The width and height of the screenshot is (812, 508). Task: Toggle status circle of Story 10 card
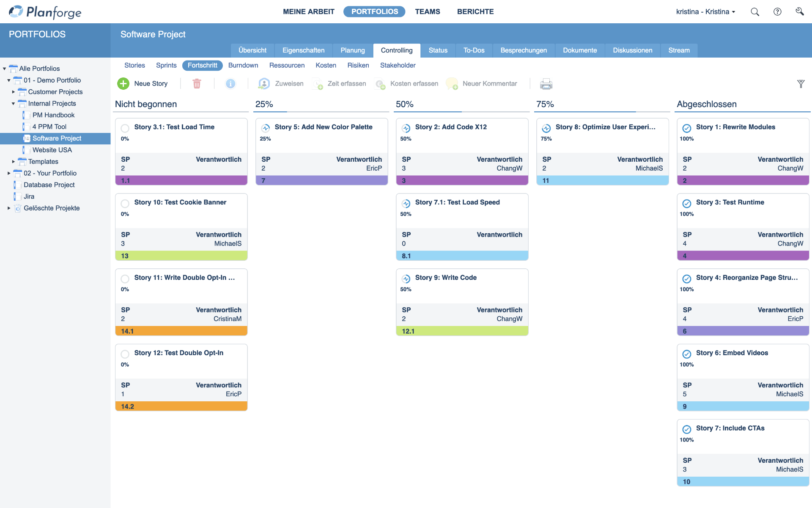pos(125,203)
